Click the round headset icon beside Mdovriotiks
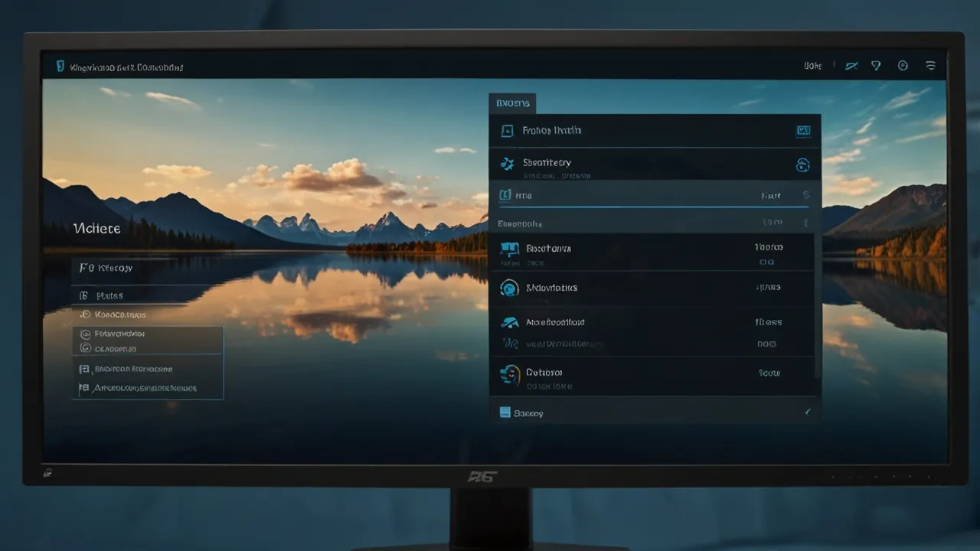The height and width of the screenshot is (551, 980). pos(509,288)
